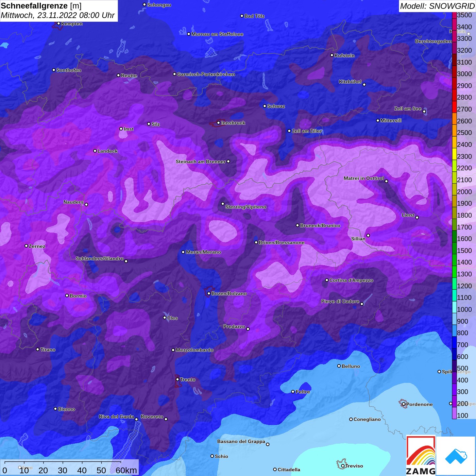The image size is (476, 476).
Task: Click the Pordenone city marker dot
Action: point(404,404)
